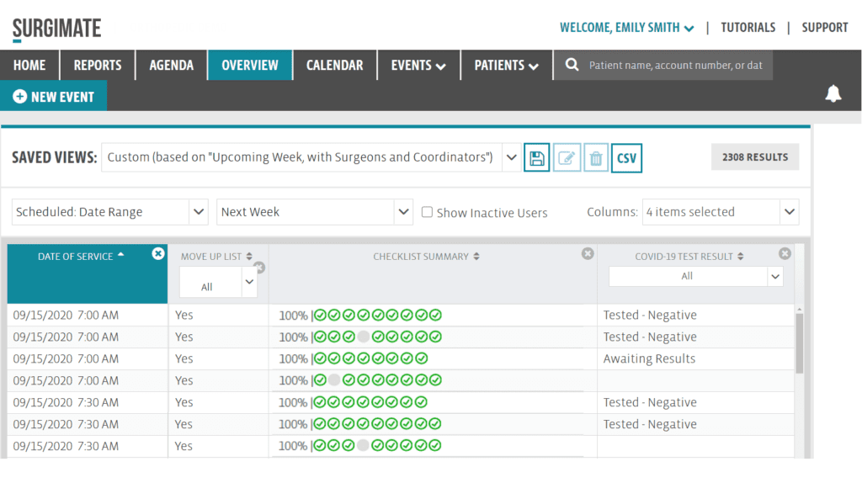Image resolution: width=862 pixels, height=504 pixels.
Task: Click the search magnifier icon
Action: pos(572,65)
